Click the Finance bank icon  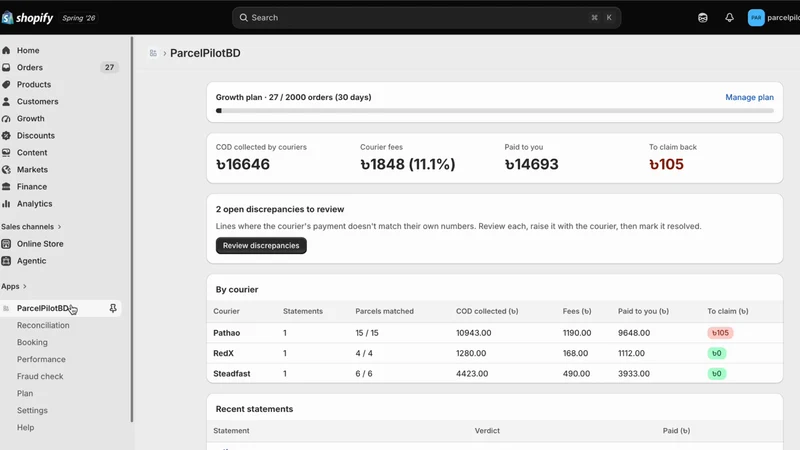(6, 186)
